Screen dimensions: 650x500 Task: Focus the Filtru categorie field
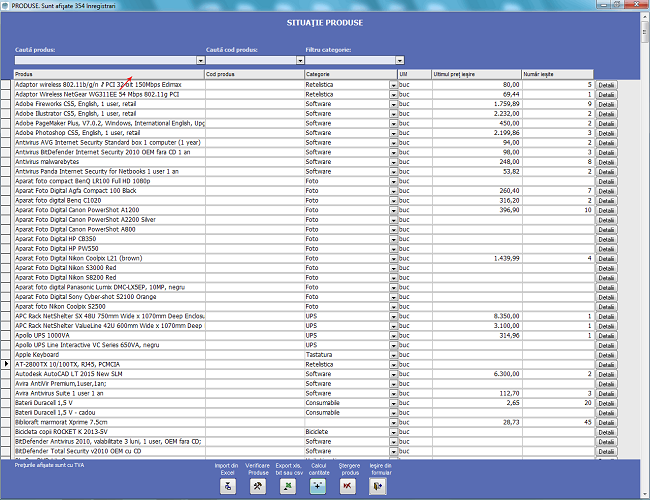(351, 61)
